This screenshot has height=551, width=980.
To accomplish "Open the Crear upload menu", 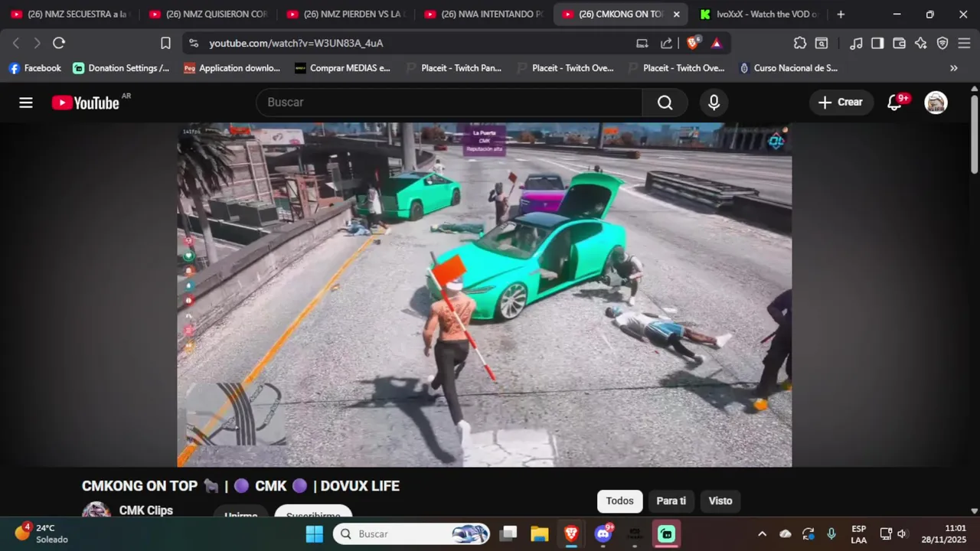I will click(x=840, y=103).
